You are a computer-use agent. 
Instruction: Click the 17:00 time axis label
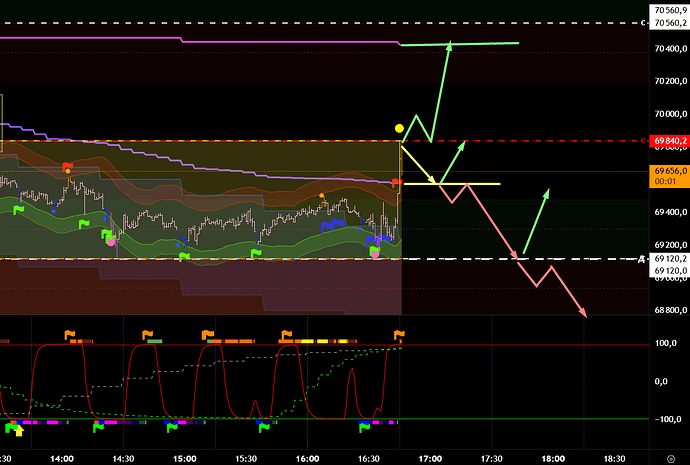[430, 458]
